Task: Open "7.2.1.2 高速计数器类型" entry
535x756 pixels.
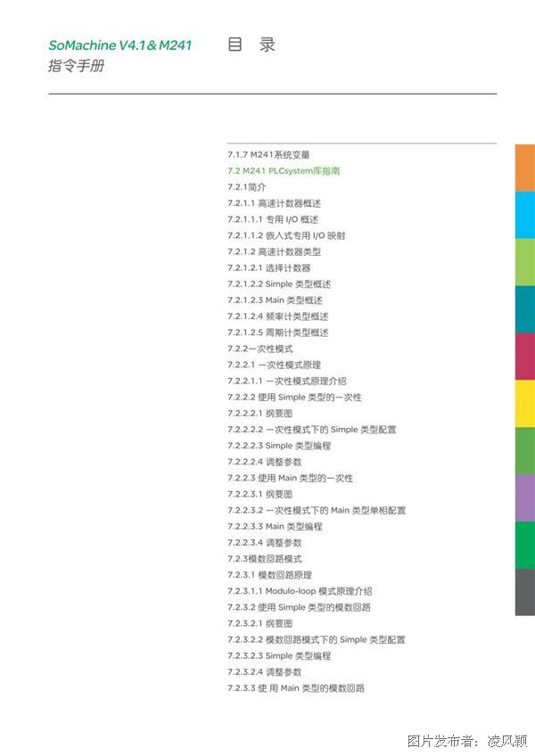Action: [274, 251]
